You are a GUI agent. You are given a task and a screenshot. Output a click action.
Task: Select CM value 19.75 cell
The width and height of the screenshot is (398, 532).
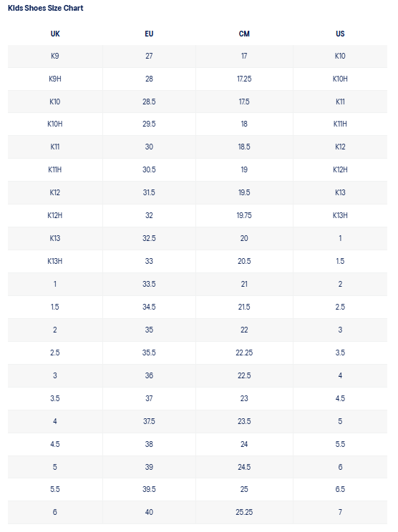(244, 215)
